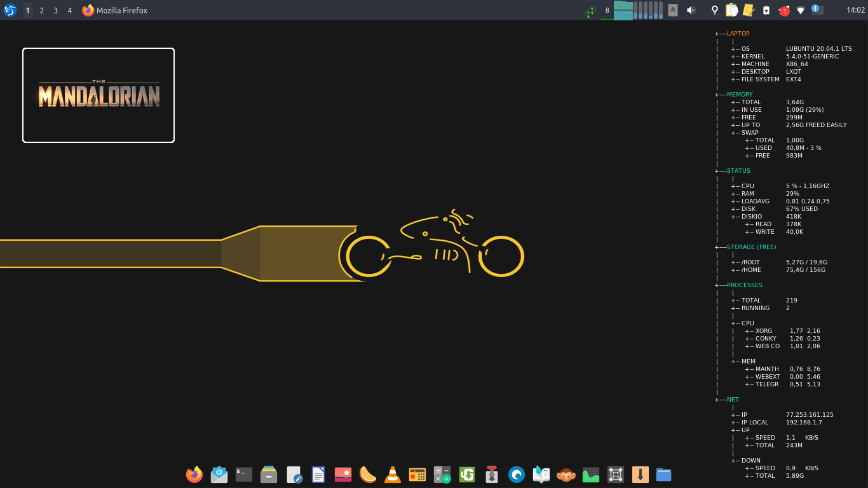Screen dimensions: 868x488
Task: Click the green network monitor tray icon
Action: [591, 10]
